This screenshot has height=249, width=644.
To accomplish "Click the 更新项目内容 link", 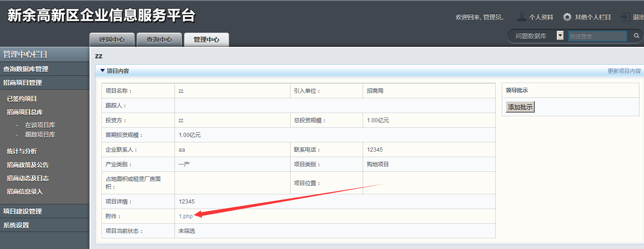I will [624, 71].
